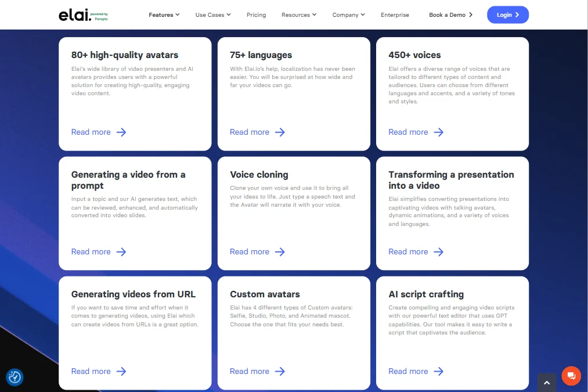This screenshot has width=588, height=392.
Task: Select Book a Demo in the header
Action: [451, 15]
